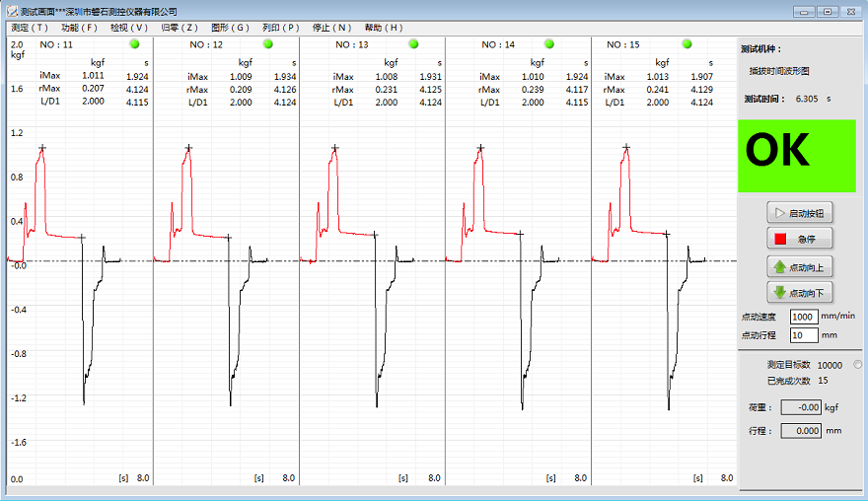Click the green up arrow icon on 点动向上

780,267
